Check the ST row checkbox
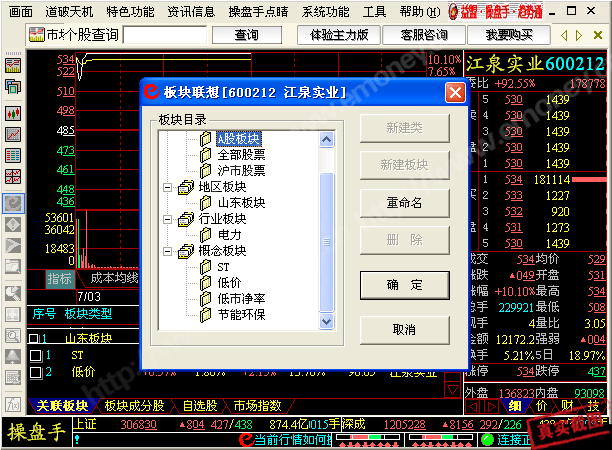The width and height of the screenshot is (612, 450). click(36, 356)
